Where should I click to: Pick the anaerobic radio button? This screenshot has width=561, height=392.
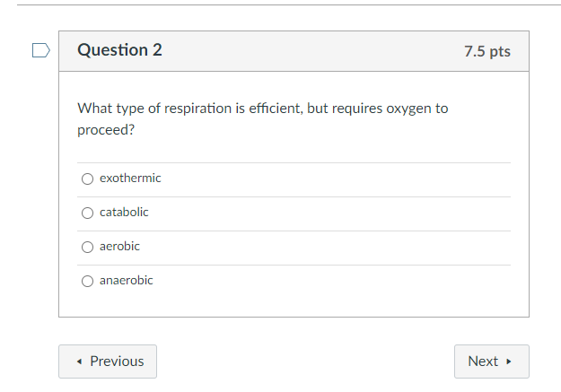pyautogui.click(x=87, y=281)
